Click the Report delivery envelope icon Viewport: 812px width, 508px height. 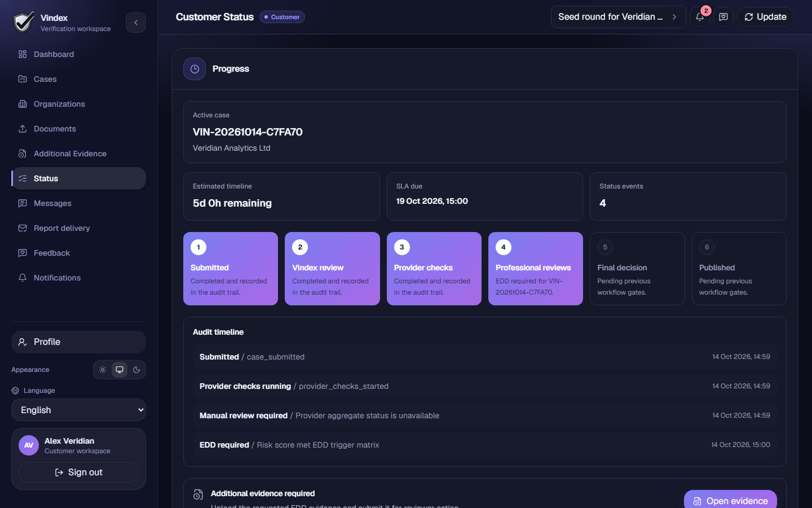click(x=23, y=228)
